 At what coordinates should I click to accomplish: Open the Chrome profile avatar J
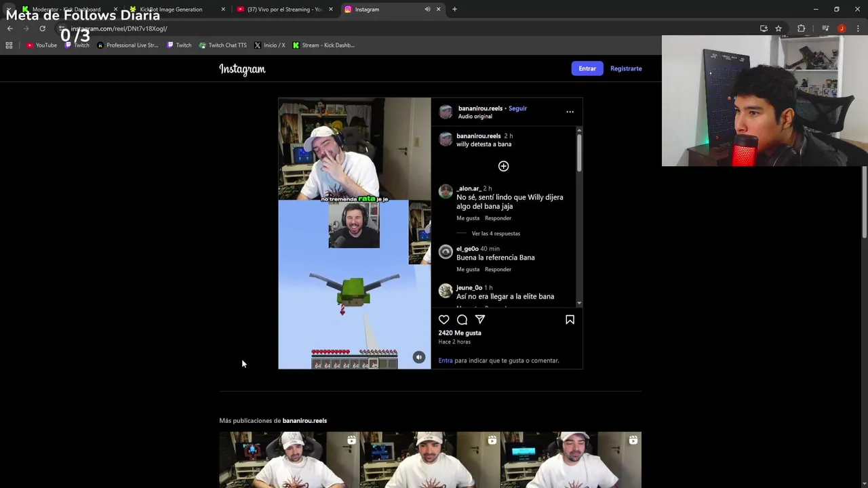[842, 28]
